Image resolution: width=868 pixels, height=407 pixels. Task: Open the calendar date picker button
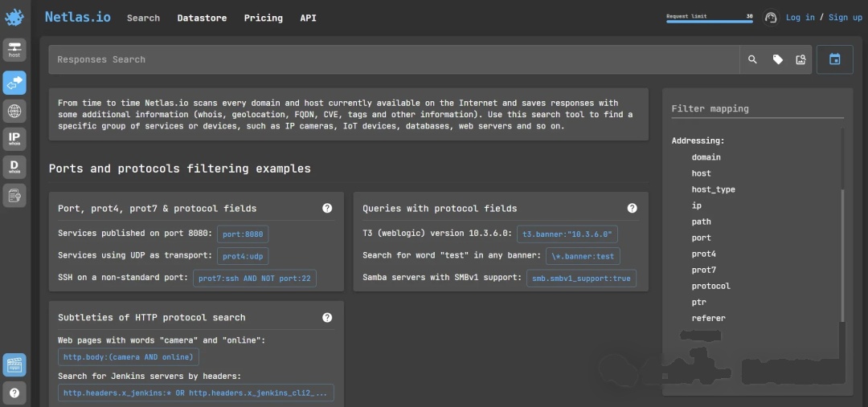pos(835,59)
